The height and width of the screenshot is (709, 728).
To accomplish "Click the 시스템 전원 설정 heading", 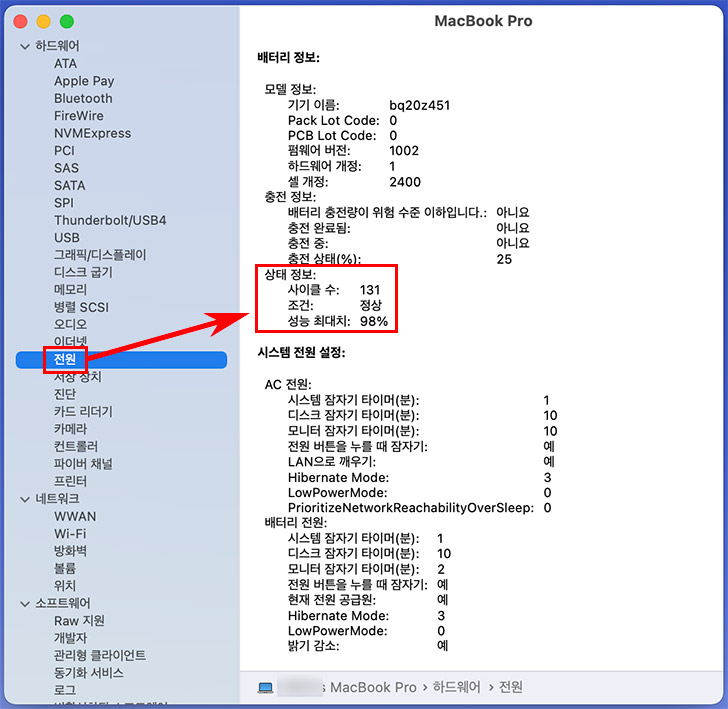I will pyautogui.click(x=301, y=353).
